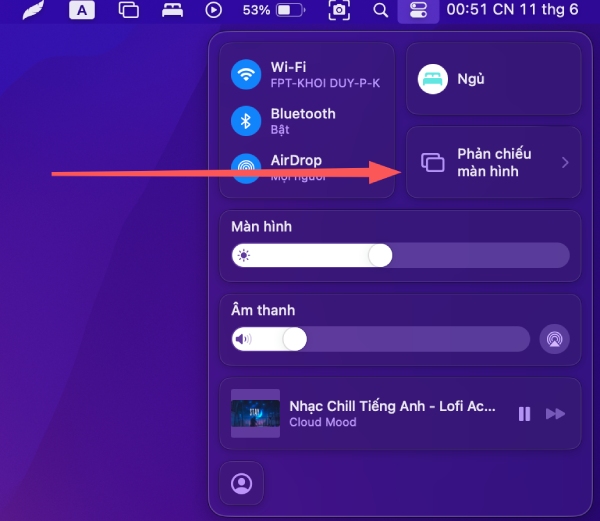Click the date and time 00:51 CN 11 thg 6
Viewport: 600px width, 521px height.
click(x=512, y=10)
